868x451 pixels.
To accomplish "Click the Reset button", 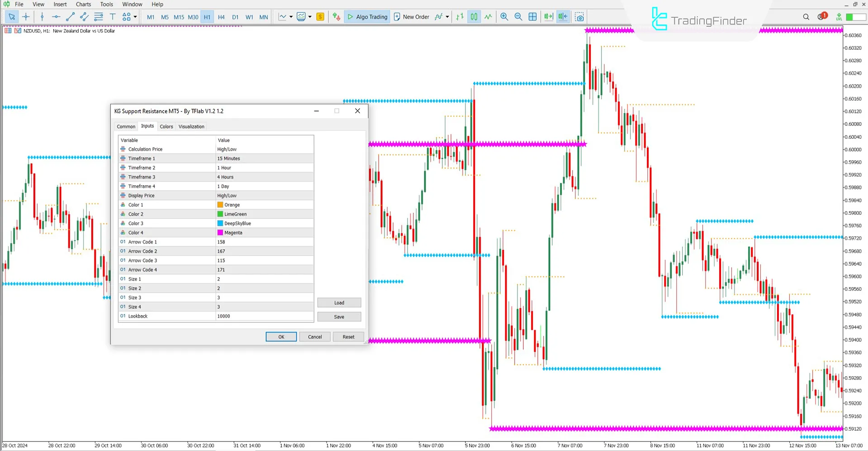I will 348,336.
